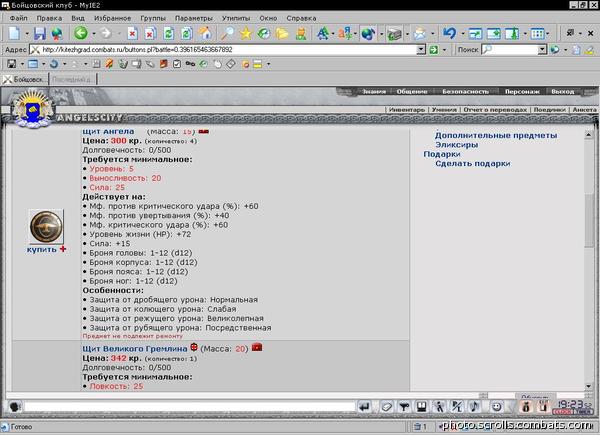Click the Mail envelope icon

(x=420, y=34)
